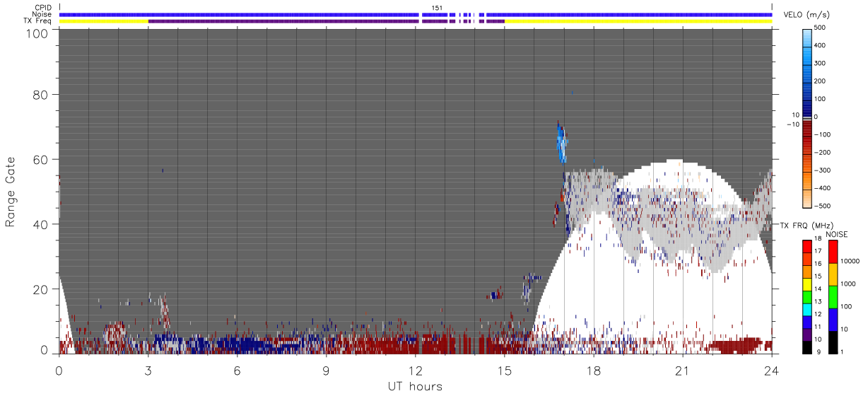Click the '-200' label on velocity scale
Screen dimensions: 868x401
pos(823,152)
